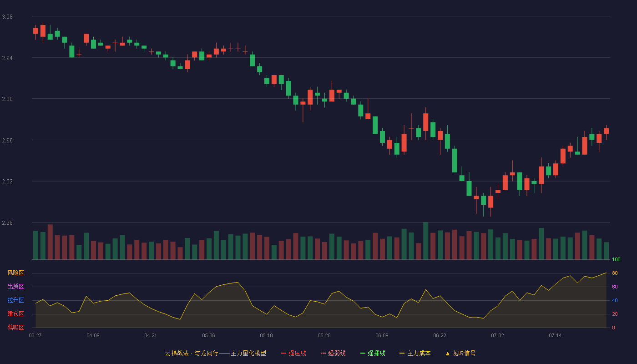Click the 龙吟信号 triangle legend icon
Image resolution: width=637 pixels, height=364 pixels.
pos(447,353)
